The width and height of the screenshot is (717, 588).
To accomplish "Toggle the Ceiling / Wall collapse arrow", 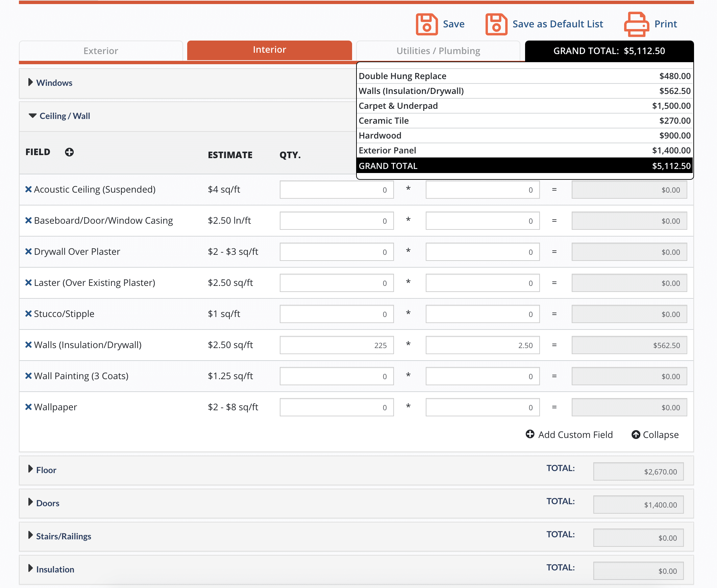I will (x=31, y=116).
